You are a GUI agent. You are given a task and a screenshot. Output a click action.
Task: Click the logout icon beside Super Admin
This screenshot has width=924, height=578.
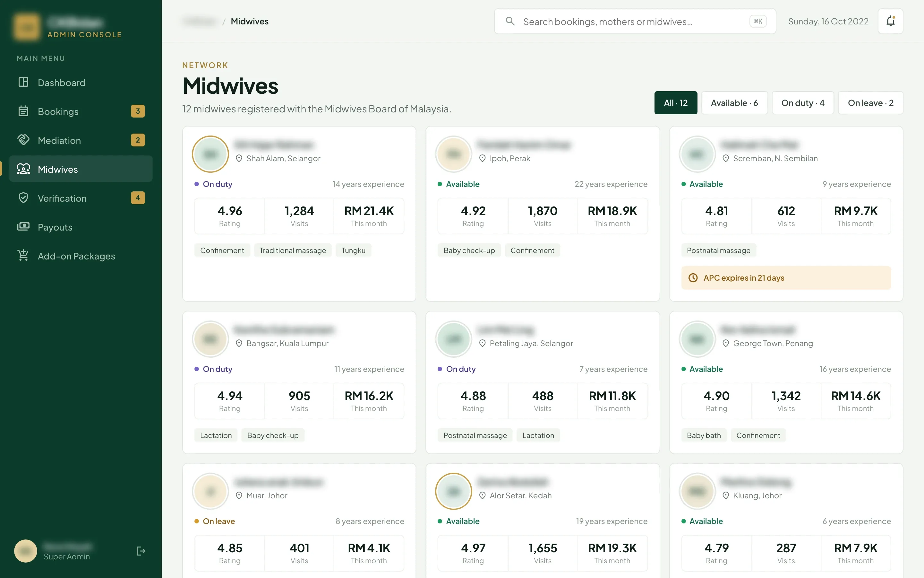[141, 551]
